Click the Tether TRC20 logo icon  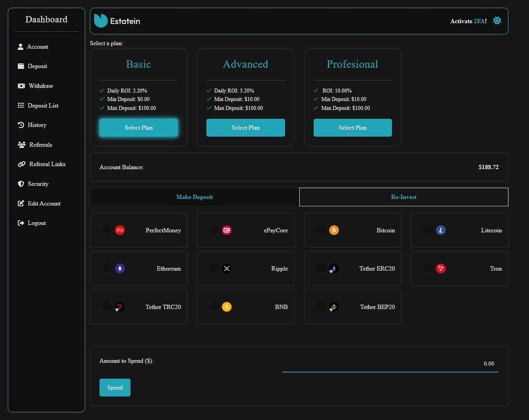click(x=120, y=307)
